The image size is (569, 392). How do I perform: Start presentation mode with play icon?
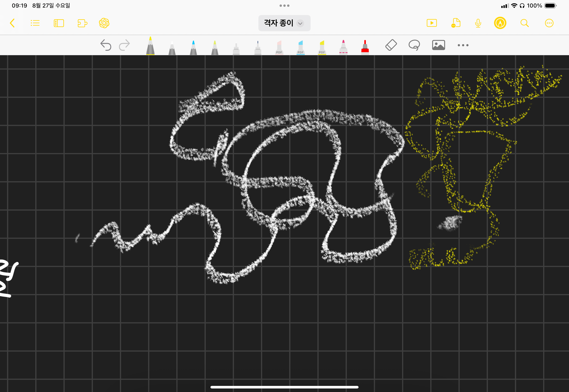click(x=432, y=23)
